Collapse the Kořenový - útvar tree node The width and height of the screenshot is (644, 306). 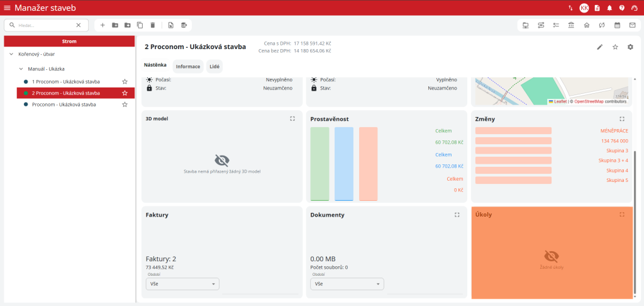[x=11, y=54]
